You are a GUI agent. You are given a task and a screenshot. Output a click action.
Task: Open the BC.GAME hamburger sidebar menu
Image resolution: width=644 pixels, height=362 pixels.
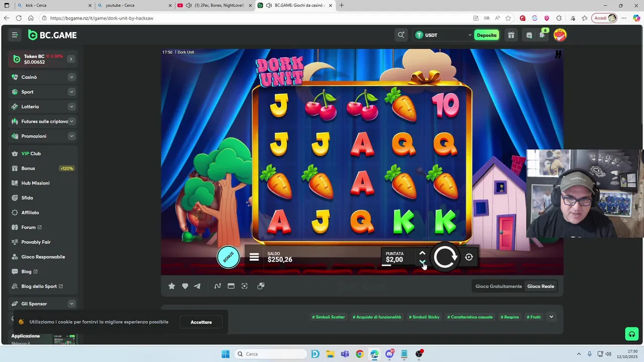tap(15, 35)
